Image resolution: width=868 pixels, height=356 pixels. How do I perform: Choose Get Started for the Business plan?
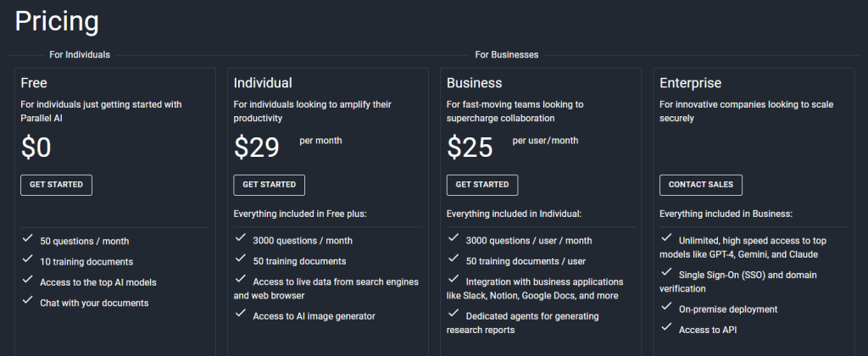pos(481,185)
